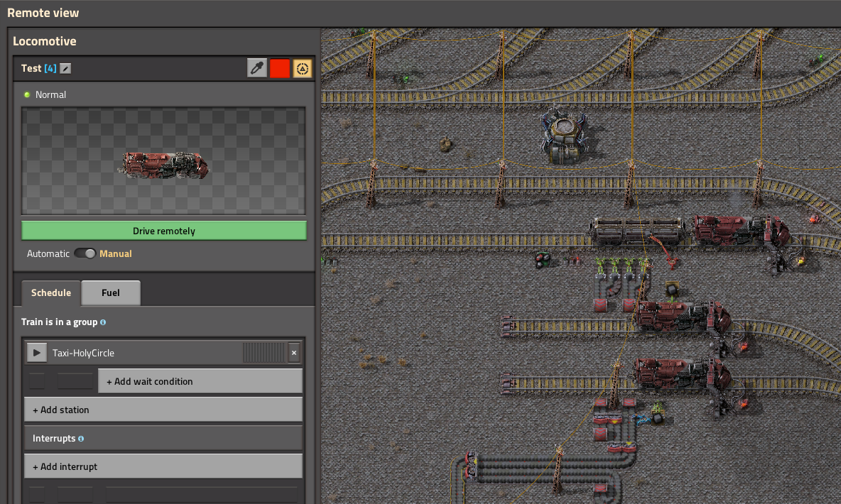The width and height of the screenshot is (841, 504).
Task: Click the Taxi-HolyCircle station name
Action: point(83,353)
